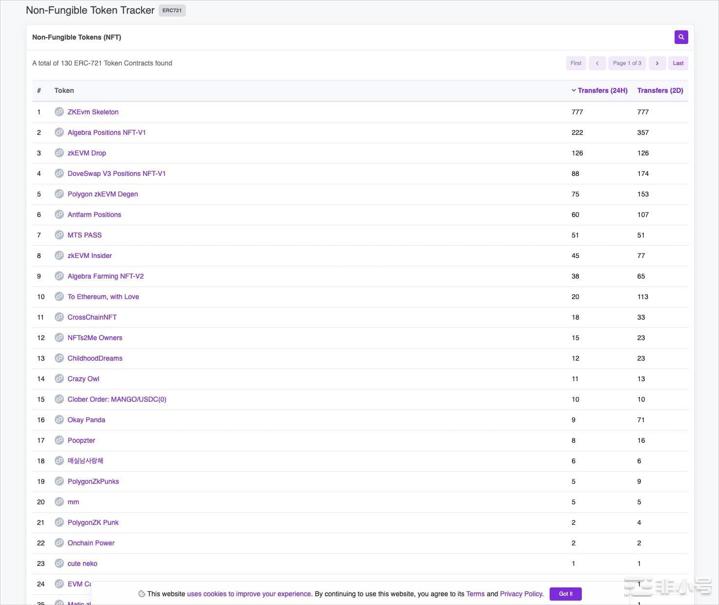The image size is (719, 605).
Task: Go to previous page with left chevron
Action: pos(597,63)
